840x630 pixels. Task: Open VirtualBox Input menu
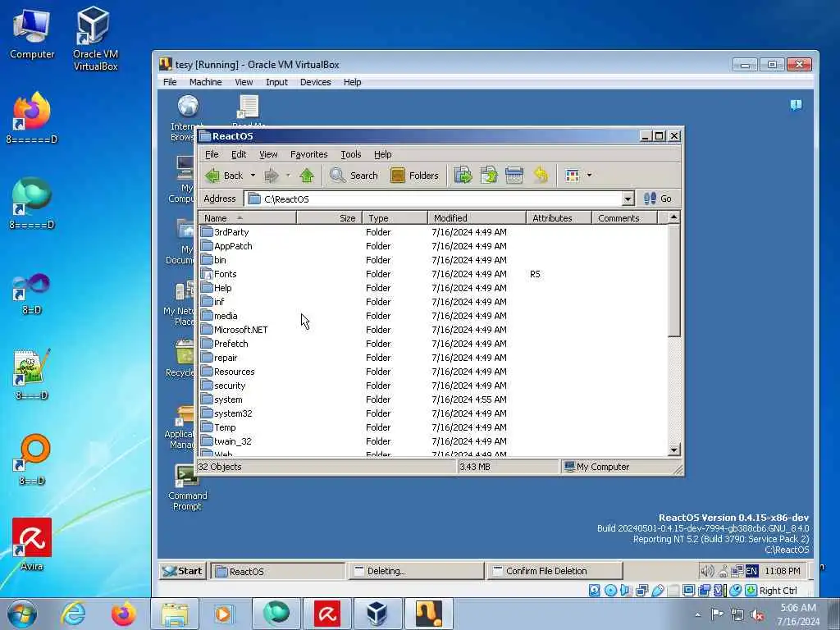[276, 82]
